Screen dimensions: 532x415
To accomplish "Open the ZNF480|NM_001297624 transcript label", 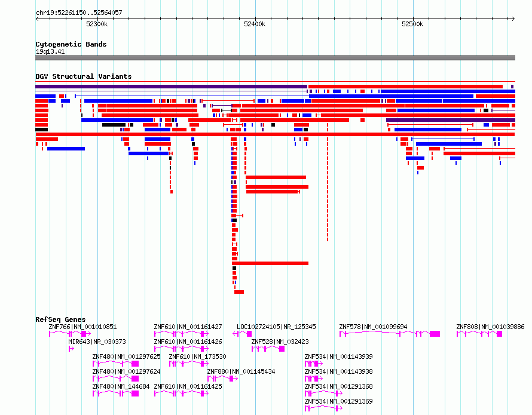I will [x=126, y=371].
